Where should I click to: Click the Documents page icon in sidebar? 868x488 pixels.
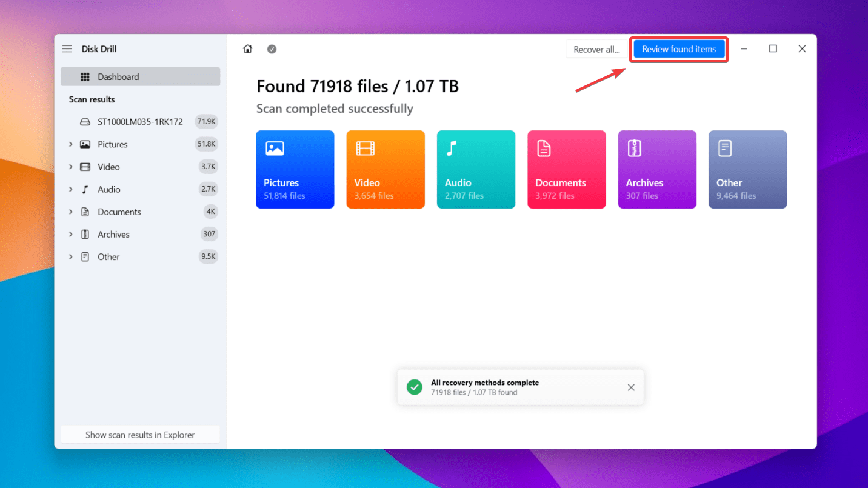(85, 212)
